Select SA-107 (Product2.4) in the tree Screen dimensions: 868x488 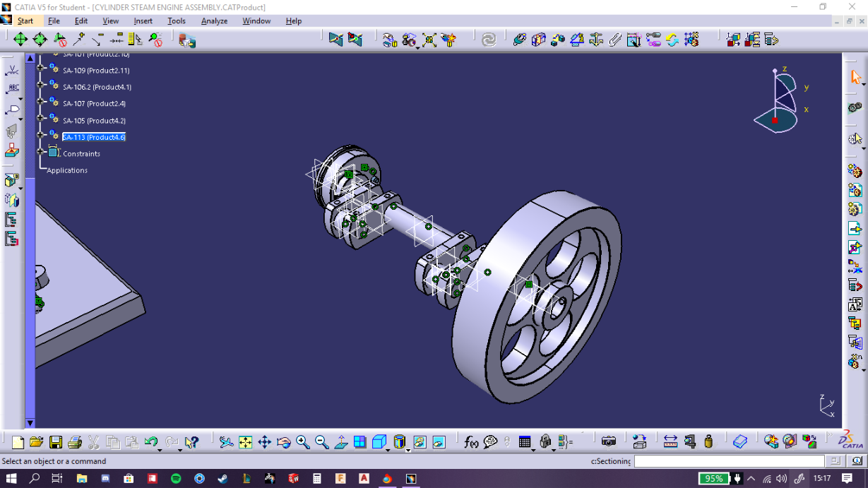pyautogui.click(x=94, y=104)
